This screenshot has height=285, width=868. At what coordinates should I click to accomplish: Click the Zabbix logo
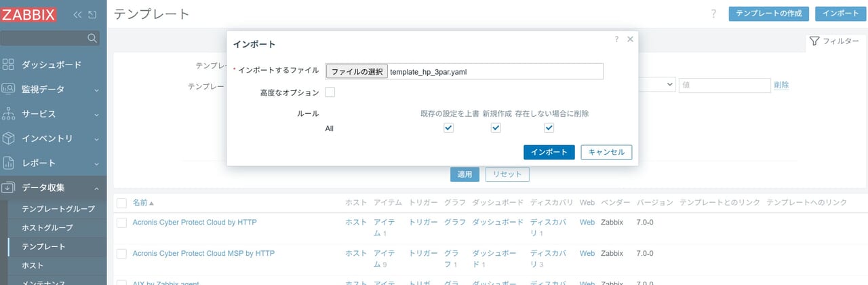[x=28, y=14]
